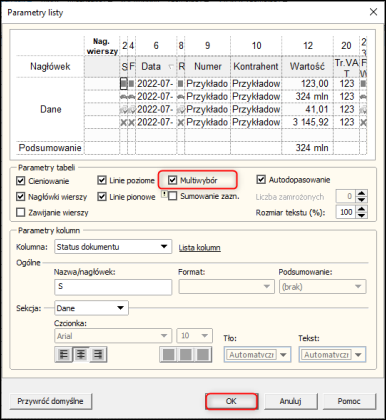The width and height of the screenshot is (386, 420).
Task: Open the Kolumna dropdown showing Status dokumentu
Action: [x=113, y=247]
